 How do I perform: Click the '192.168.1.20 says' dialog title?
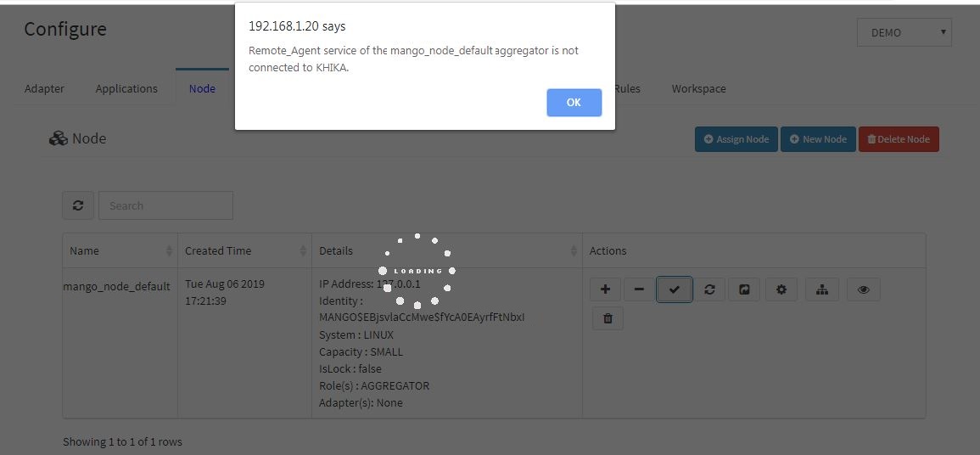297,26
